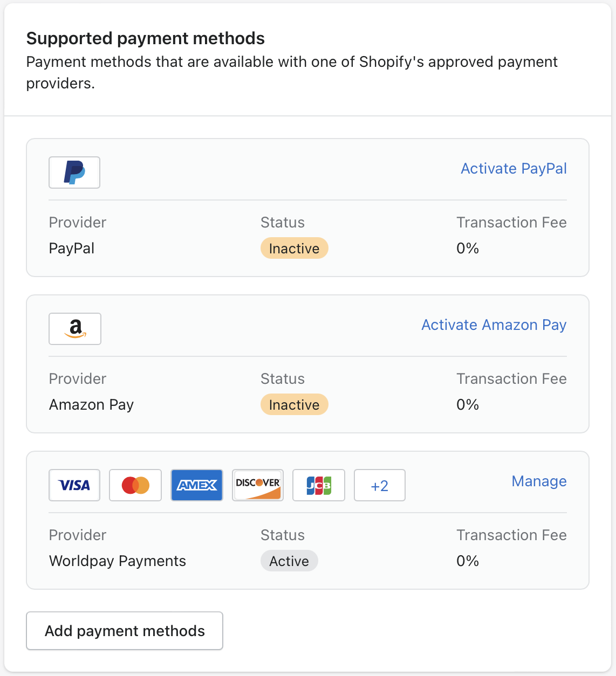Click the Supported payment methods heading
616x676 pixels.
146,38
